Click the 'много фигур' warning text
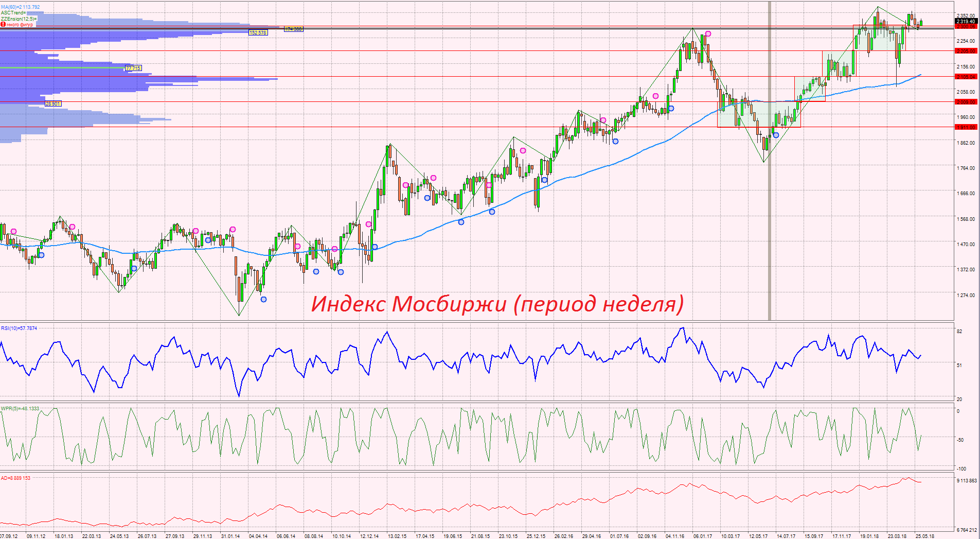 (20, 24)
